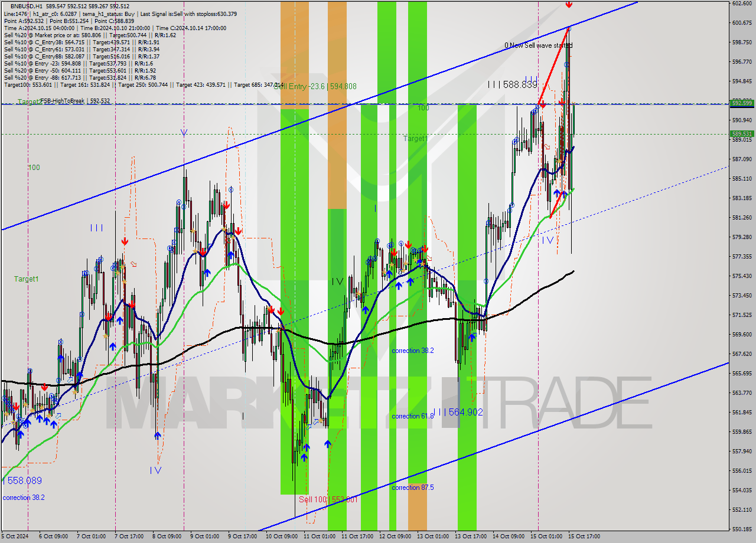Click the 'correction 87.5' label
This screenshot has width=756, height=543.
point(413,488)
